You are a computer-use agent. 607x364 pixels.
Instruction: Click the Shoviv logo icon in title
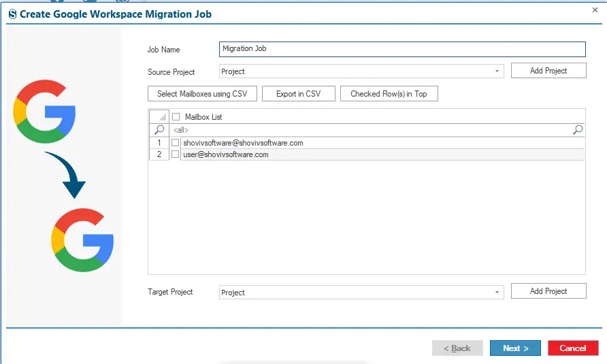pos(13,14)
